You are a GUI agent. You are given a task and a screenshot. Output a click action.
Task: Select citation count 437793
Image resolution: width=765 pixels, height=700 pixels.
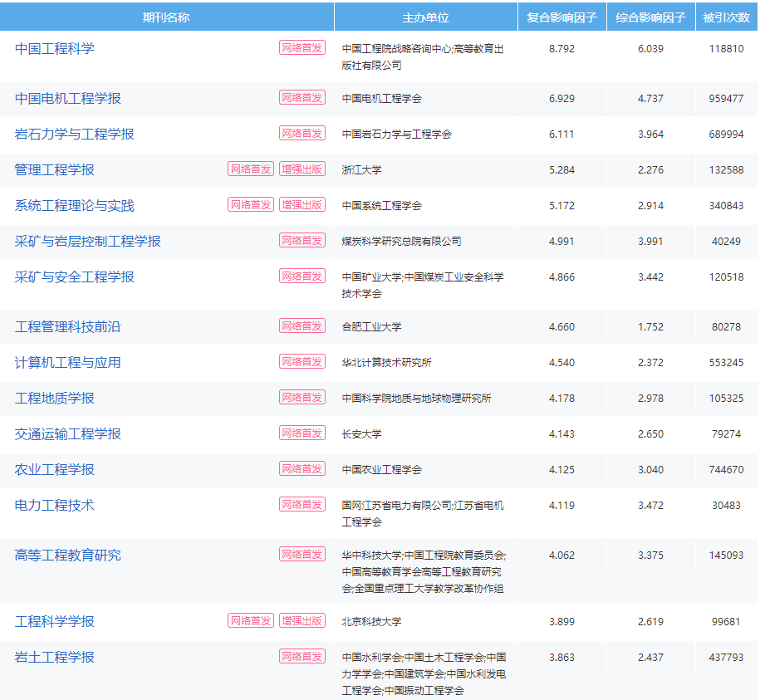(727, 657)
